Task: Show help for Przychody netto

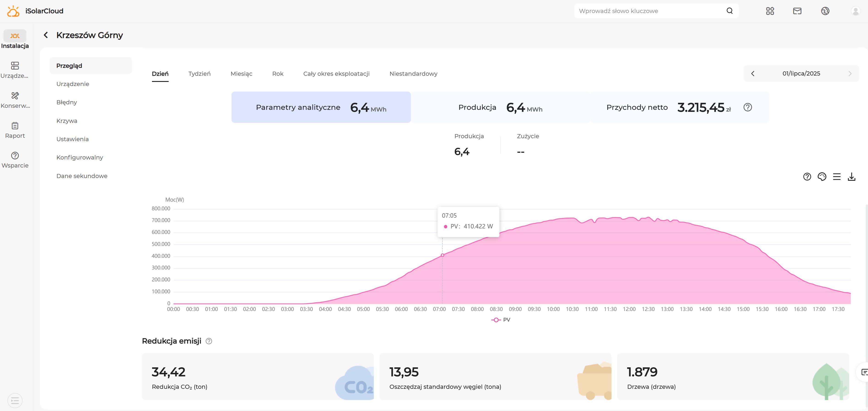Action: tap(748, 107)
